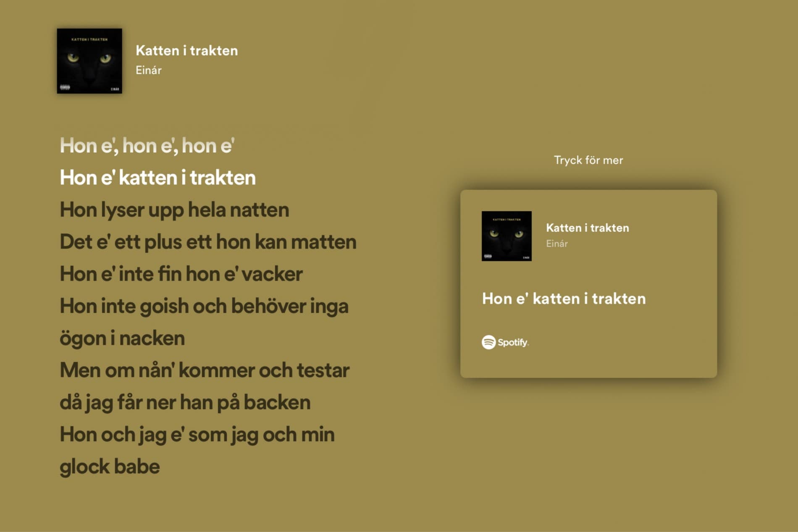Select highlighted lyric line "Hon e' katten i trakten"

[x=157, y=178]
